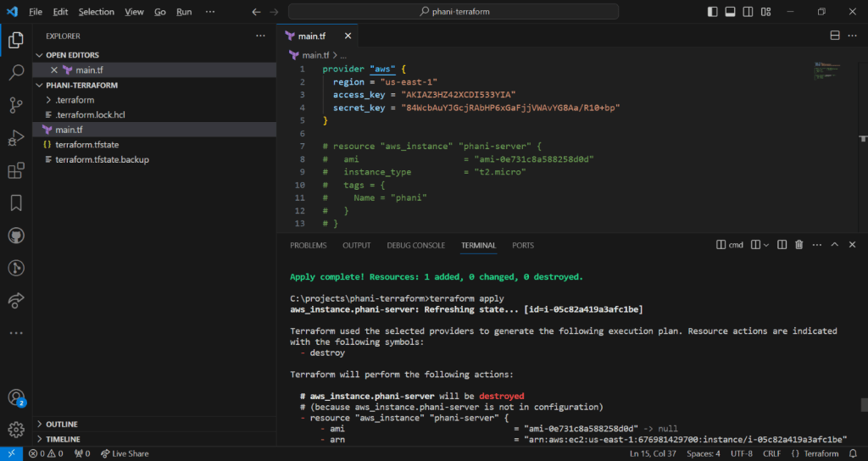Screen dimensions: 868x461
Task: Expand the OUTLINE section
Action: 61,424
